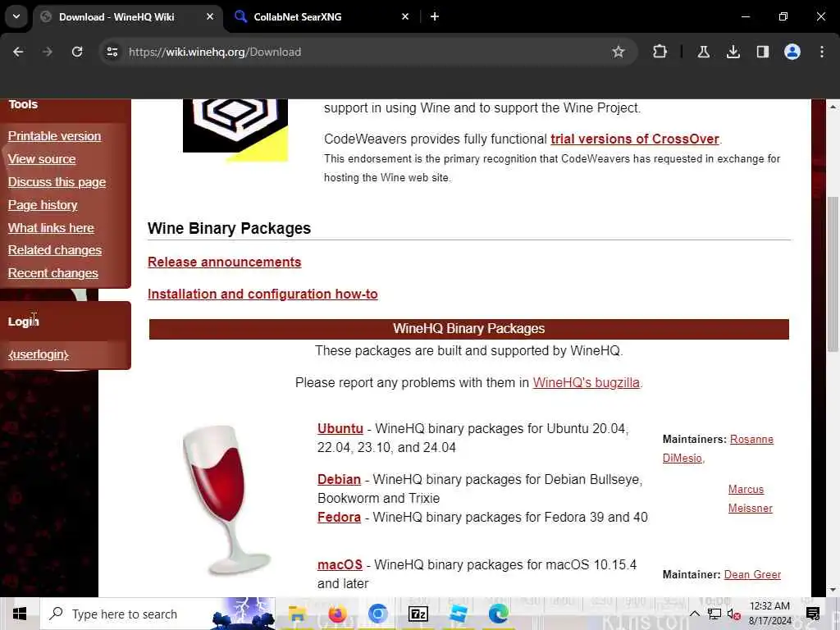Viewport: 840px width, 630px height.
Task: Toggle the browser side panel
Action: [x=762, y=52]
